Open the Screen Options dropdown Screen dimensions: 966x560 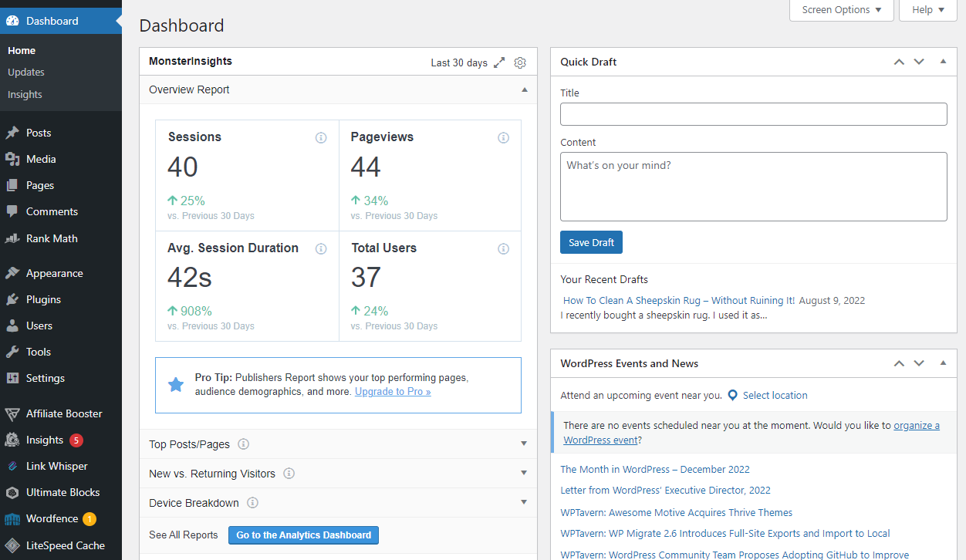(841, 10)
